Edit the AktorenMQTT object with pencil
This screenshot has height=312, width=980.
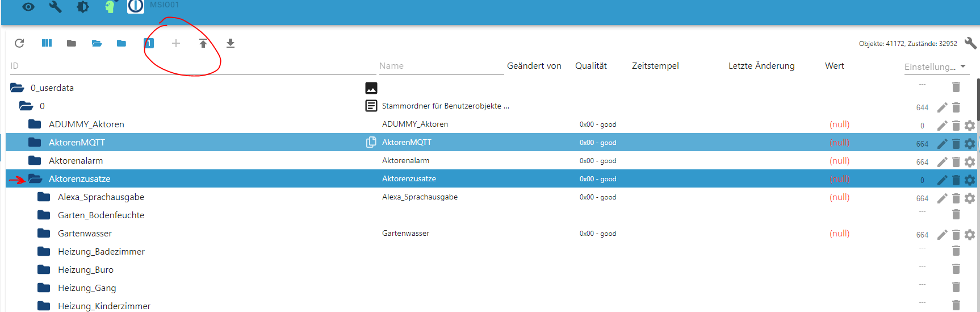point(942,143)
